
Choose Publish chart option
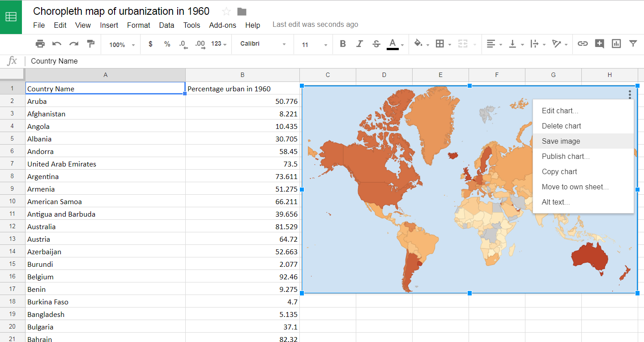point(583,156)
